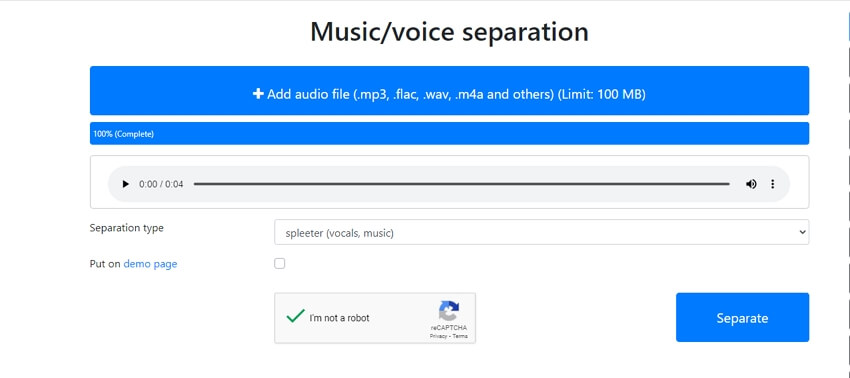Click the spleeter dropdown chevron arrow
This screenshot has width=850, height=378.
point(802,232)
